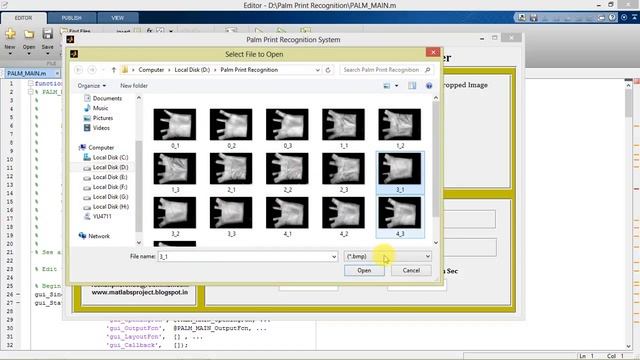Change view with the view mode icon

387,86
